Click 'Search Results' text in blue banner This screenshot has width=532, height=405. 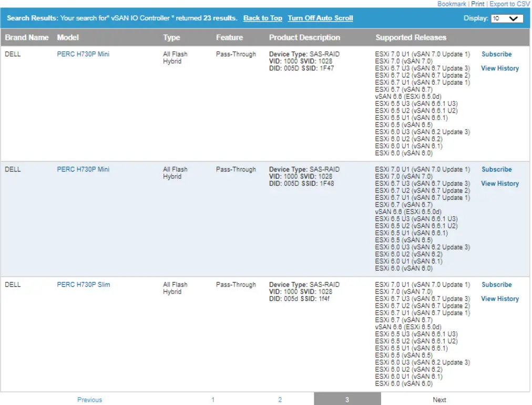(32, 18)
